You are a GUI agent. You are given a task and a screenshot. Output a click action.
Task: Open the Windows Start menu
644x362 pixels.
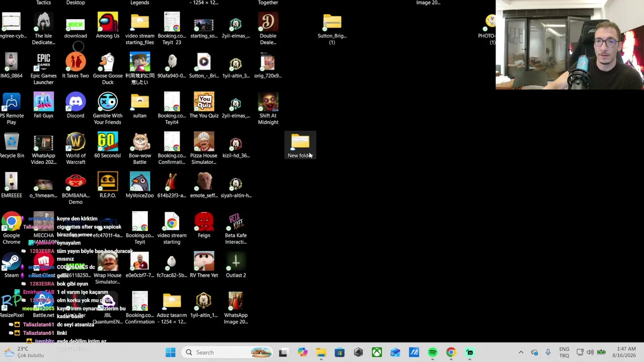coord(171,352)
